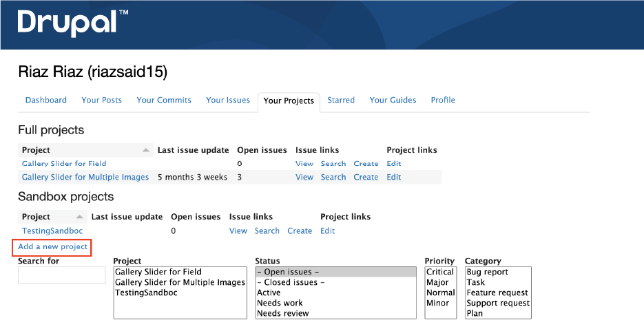Focus the Search for text field
The height and width of the screenshot is (331, 644).
point(61,275)
